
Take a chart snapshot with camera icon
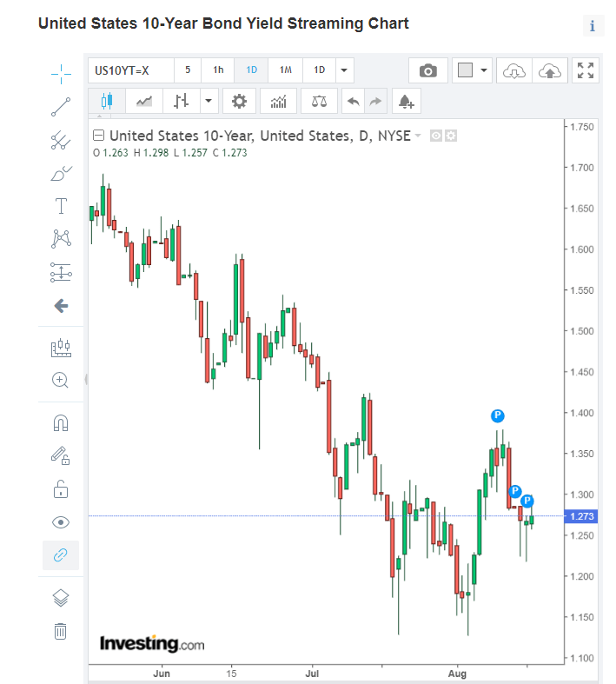tap(428, 70)
